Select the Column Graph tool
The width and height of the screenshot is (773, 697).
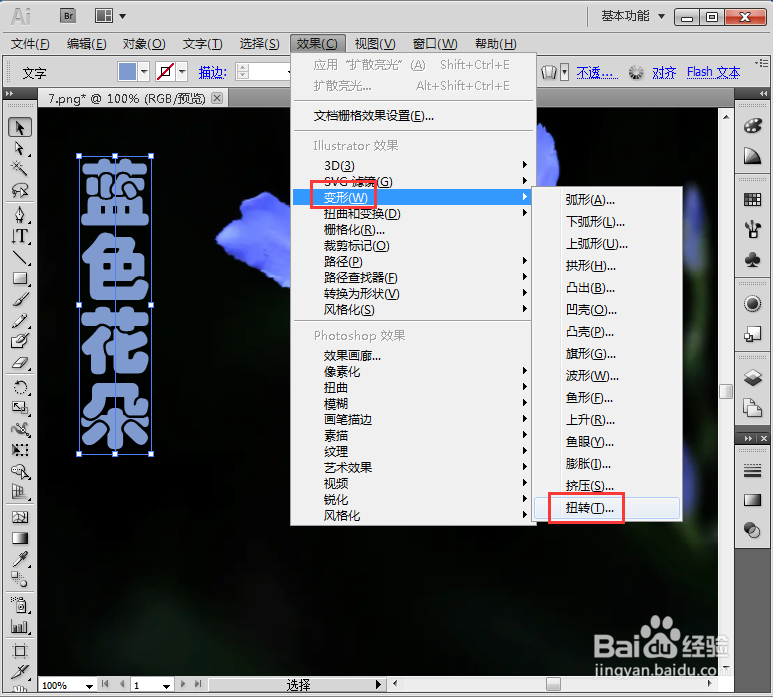[20, 626]
